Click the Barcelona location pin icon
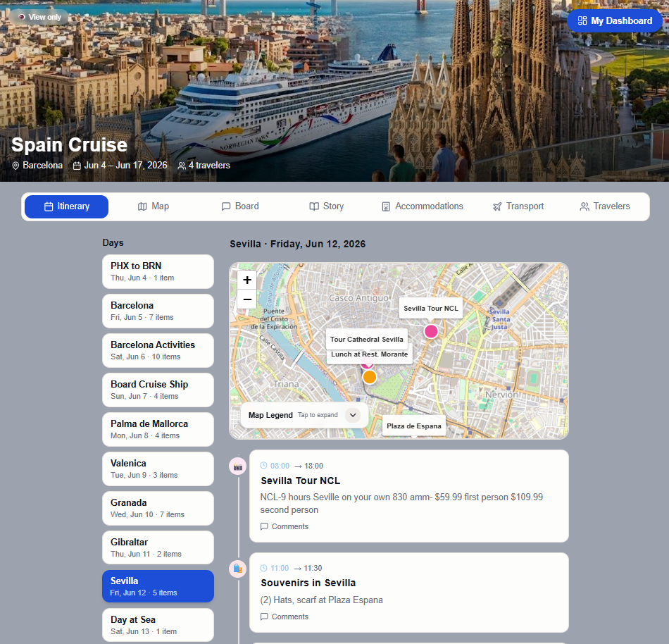The height and width of the screenshot is (644, 669). click(x=15, y=166)
